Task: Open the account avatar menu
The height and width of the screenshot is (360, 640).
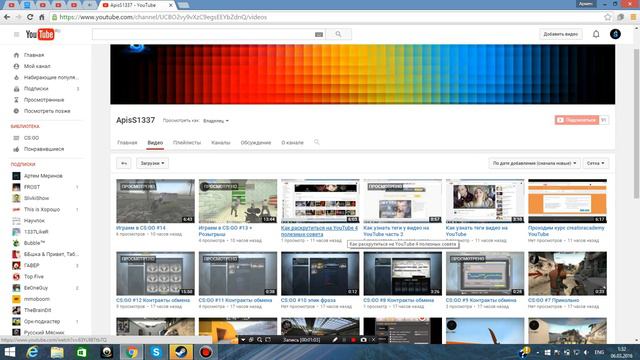Action: click(615, 34)
